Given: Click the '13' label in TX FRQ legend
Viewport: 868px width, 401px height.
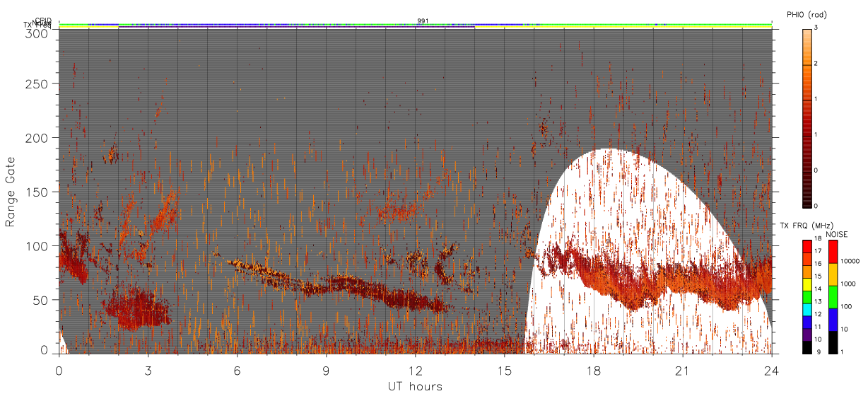Looking at the screenshot, I should (x=818, y=302).
